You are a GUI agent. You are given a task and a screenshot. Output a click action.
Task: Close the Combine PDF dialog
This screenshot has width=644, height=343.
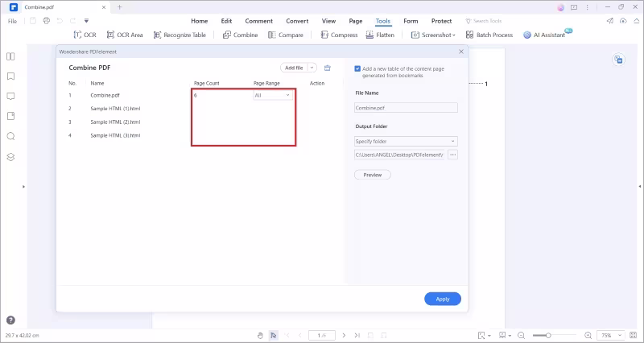pos(460,52)
